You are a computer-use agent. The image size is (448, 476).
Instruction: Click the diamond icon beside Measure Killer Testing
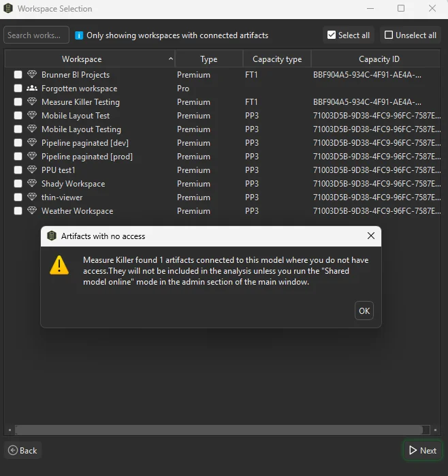point(32,101)
